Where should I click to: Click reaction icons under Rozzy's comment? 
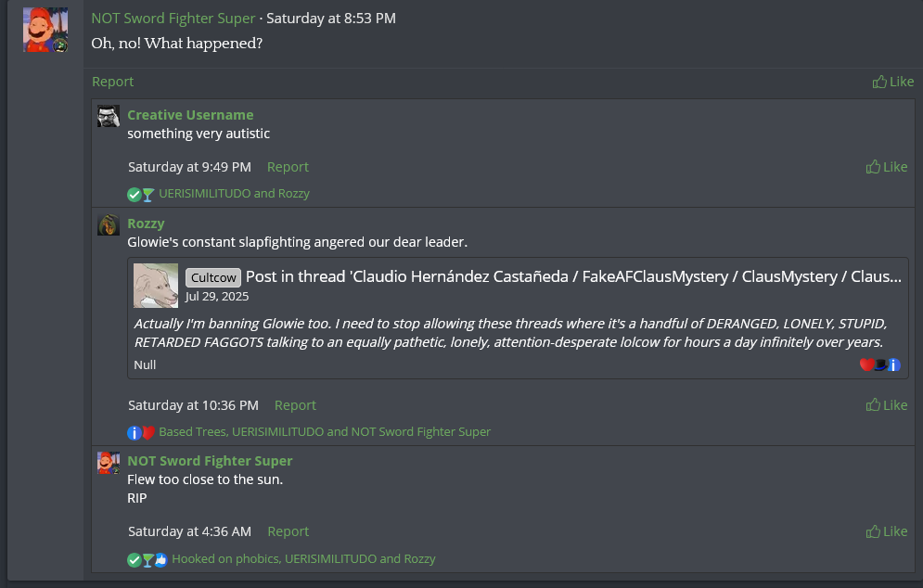[x=141, y=432]
